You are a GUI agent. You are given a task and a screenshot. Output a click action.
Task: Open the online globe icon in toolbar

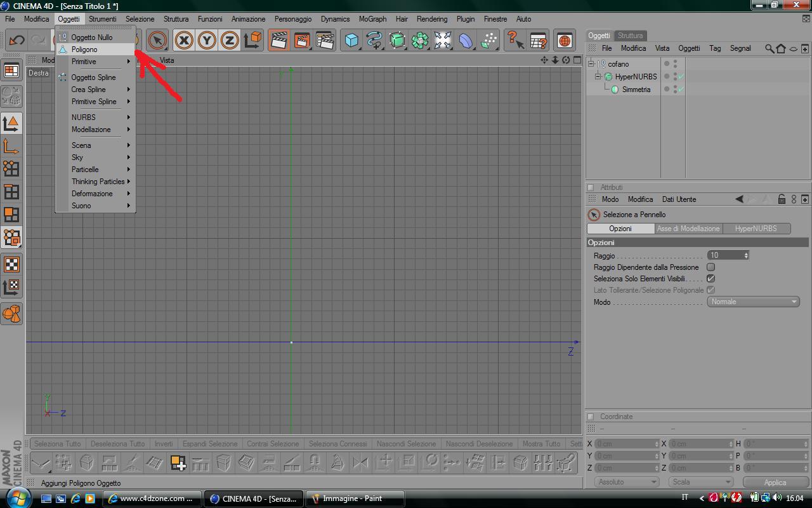click(x=564, y=41)
